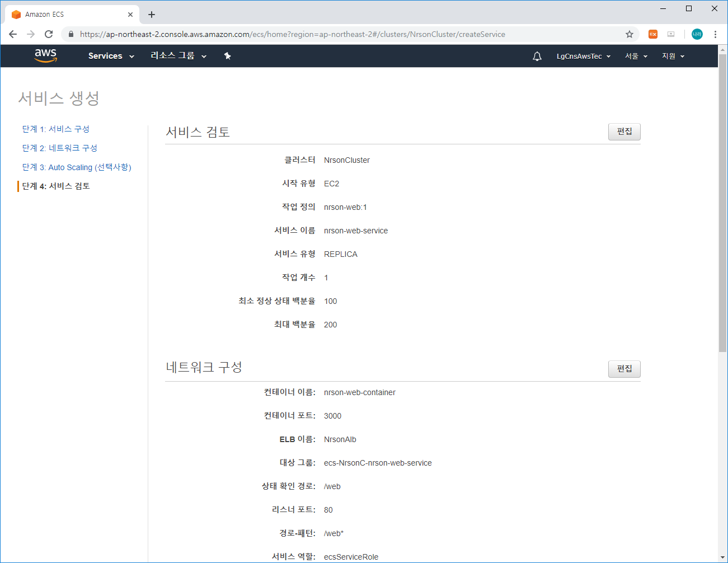The image size is (728, 563).
Task: Select 단계 4: 서비스 검토 step
Action: point(56,186)
